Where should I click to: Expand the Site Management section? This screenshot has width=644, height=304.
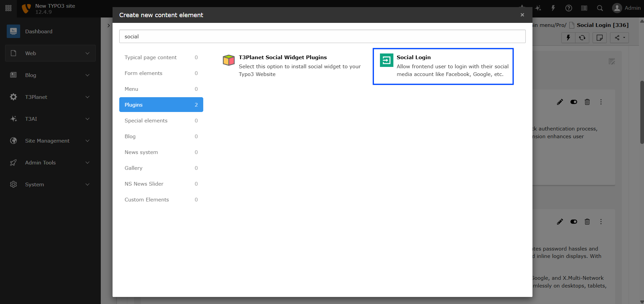[x=50, y=141]
